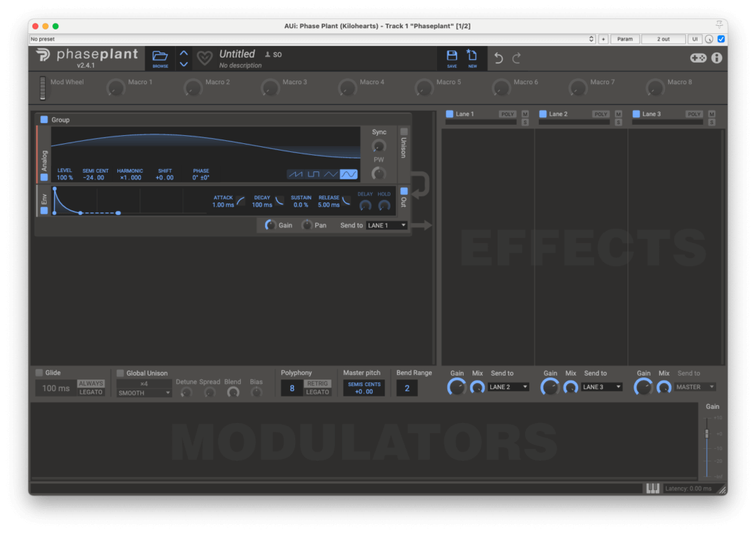Uncheck the blue checkbox in host toolbar
Image resolution: width=756 pixels, height=533 pixels.
(721, 39)
